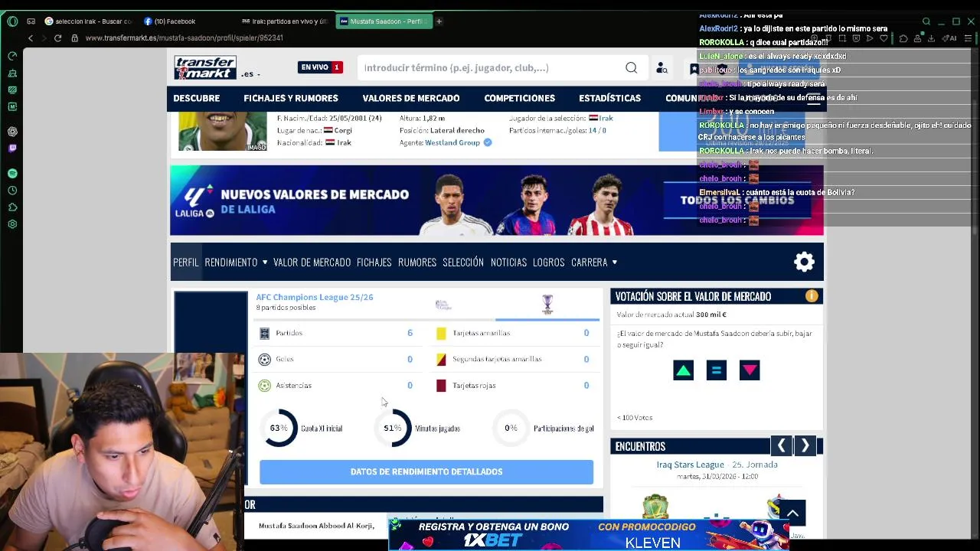This screenshot has height=551, width=980.
Task: Open the browser tab search icon
Action: coord(926,21)
